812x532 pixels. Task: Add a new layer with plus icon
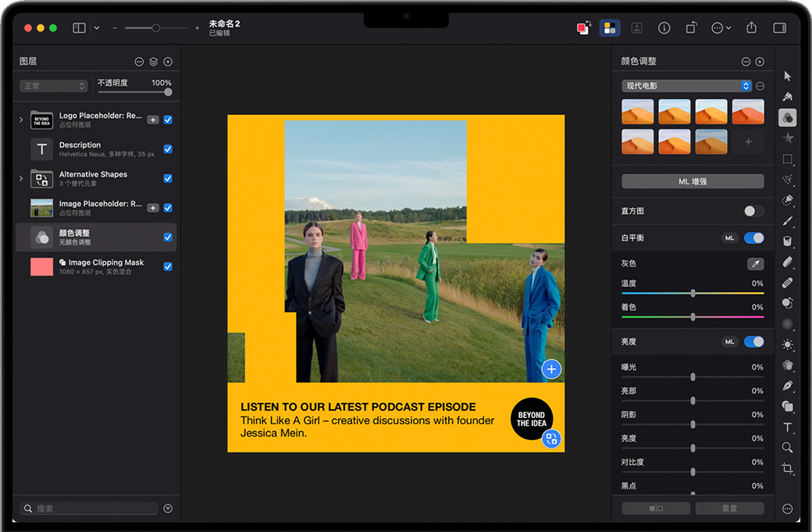point(168,61)
